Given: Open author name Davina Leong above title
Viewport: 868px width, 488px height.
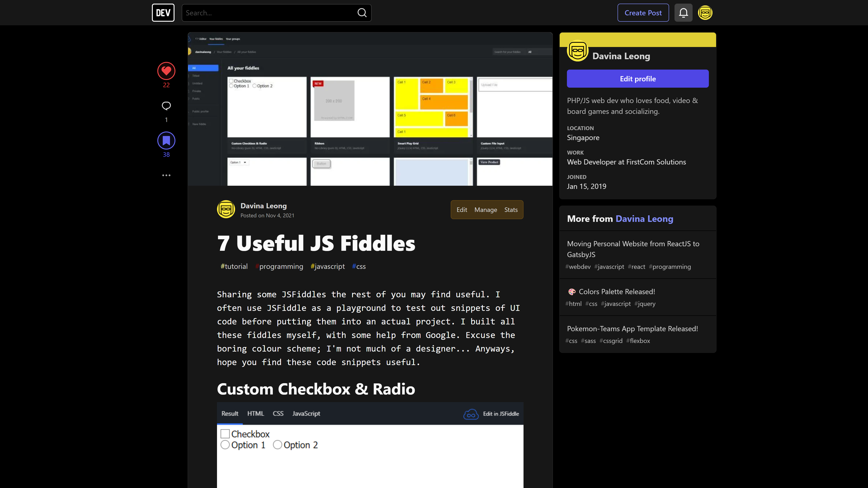Looking at the screenshot, I should pos(264,206).
